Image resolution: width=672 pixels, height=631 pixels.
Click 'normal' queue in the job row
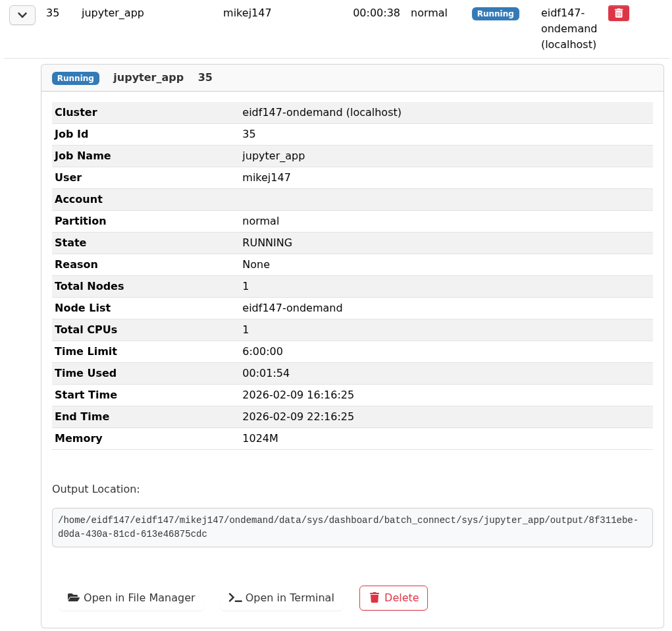pyautogui.click(x=429, y=13)
